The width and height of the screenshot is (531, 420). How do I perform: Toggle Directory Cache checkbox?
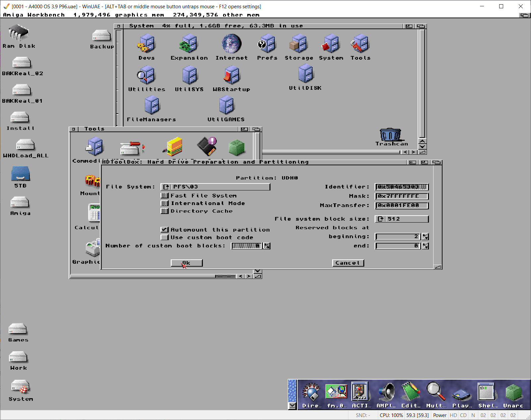point(164,211)
